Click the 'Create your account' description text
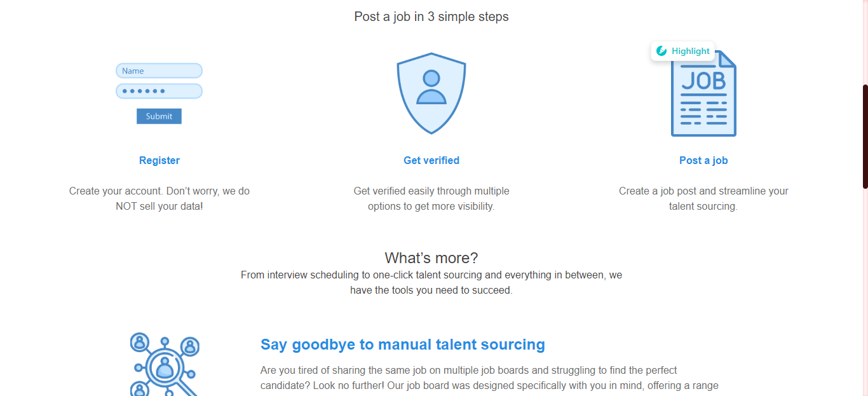 pos(159,198)
